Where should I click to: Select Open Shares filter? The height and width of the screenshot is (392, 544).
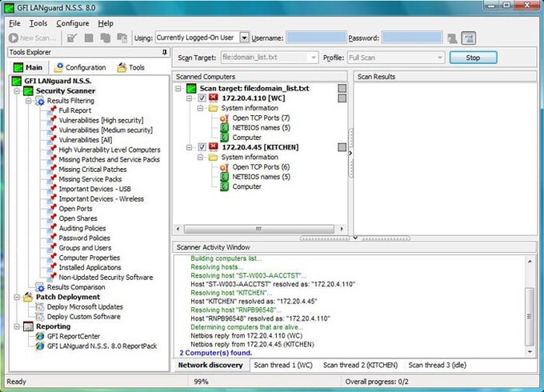click(78, 218)
